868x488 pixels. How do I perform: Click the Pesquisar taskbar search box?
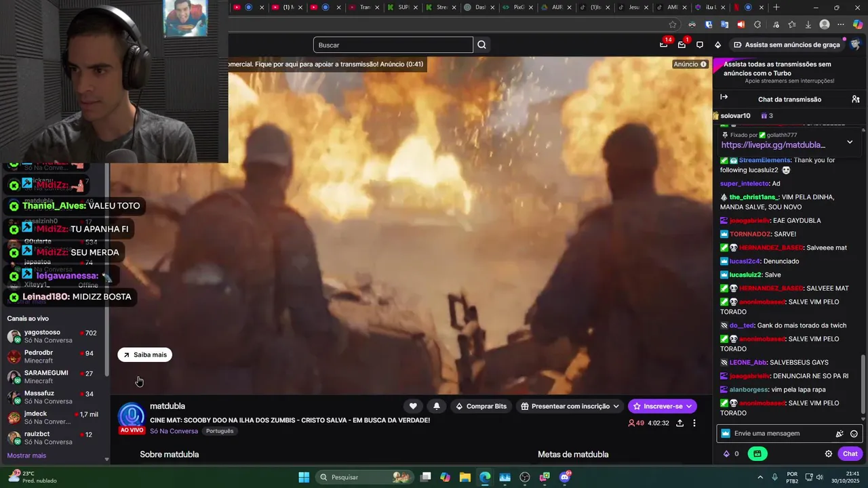tap(363, 477)
